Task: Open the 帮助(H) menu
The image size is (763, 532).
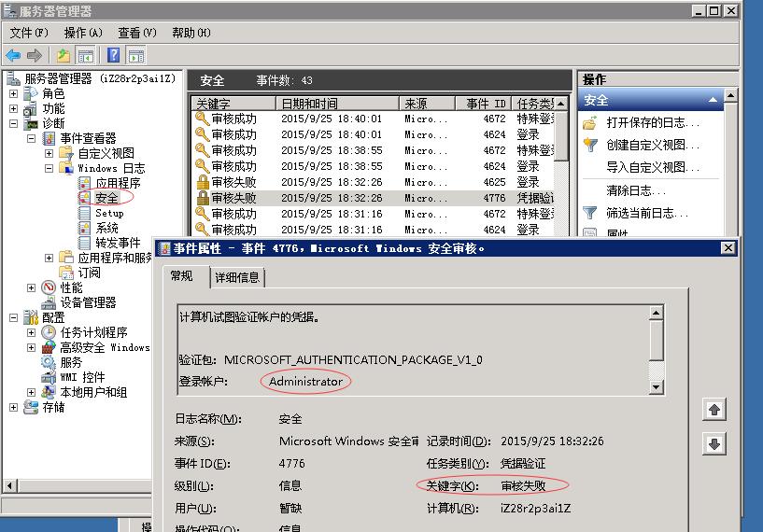Action: pos(191,33)
